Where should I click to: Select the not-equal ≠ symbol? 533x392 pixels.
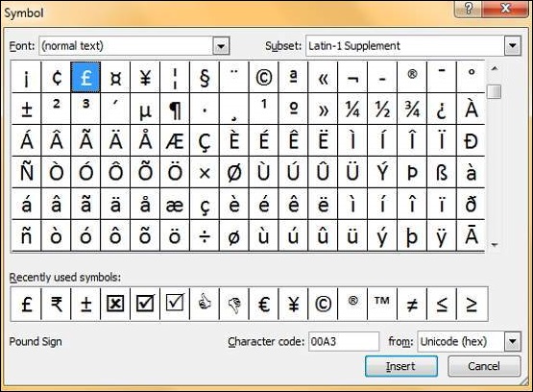point(412,304)
